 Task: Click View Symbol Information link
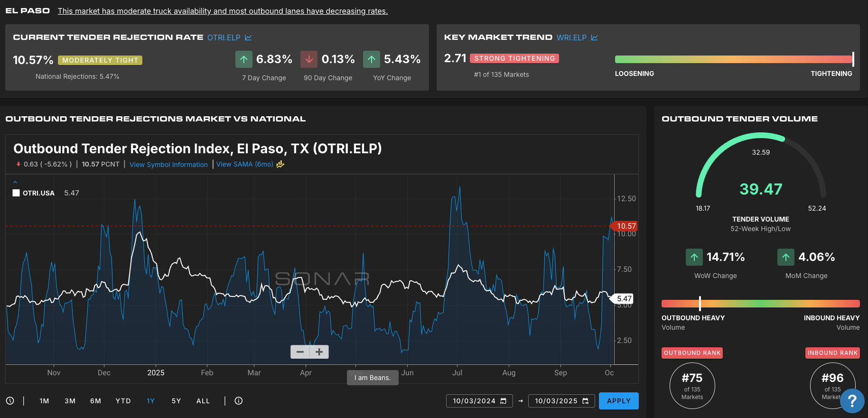pyautogui.click(x=168, y=165)
